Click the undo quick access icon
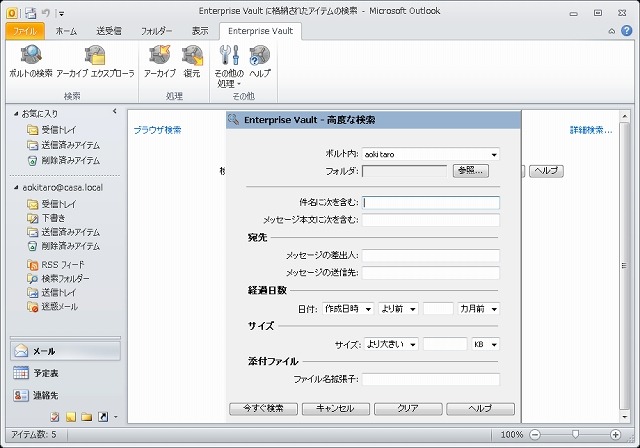Viewport: 640px width, 448px height. [45, 13]
